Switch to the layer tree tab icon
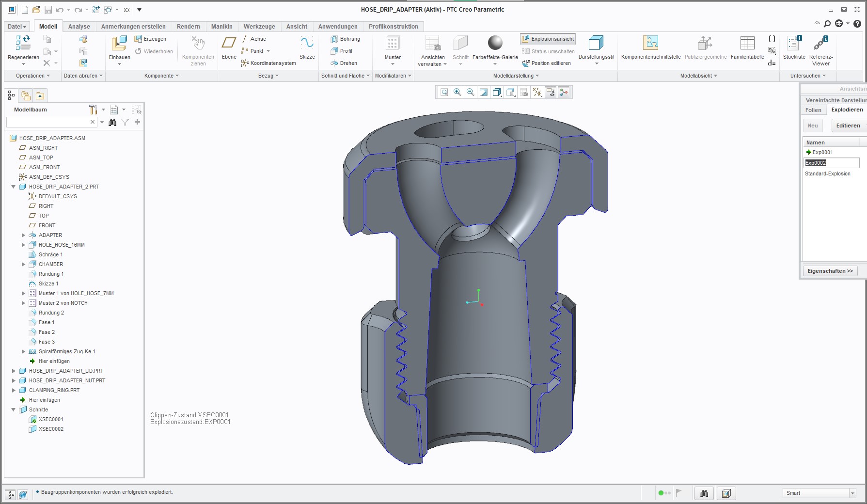 pyautogui.click(x=26, y=95)
